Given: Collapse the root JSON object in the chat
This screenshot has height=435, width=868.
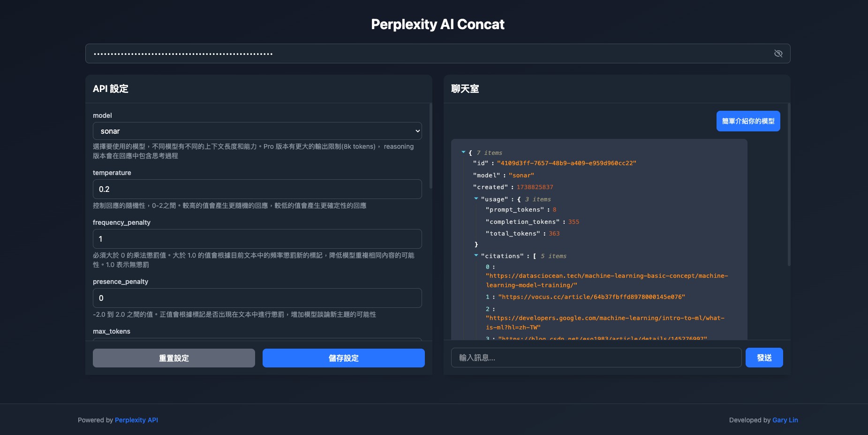Looking at the screenshot, I should 464,152.
